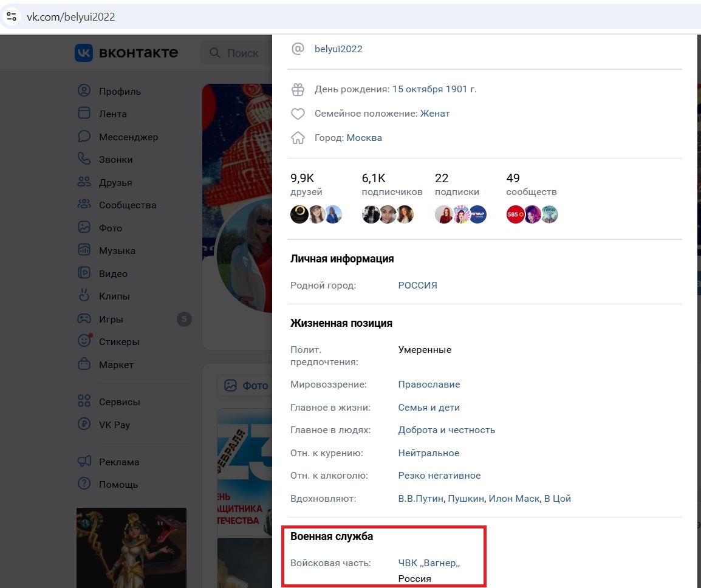The height and width of the screenshot is (588, 701).
Task: Open the Видео play icon
Action: 84,273
